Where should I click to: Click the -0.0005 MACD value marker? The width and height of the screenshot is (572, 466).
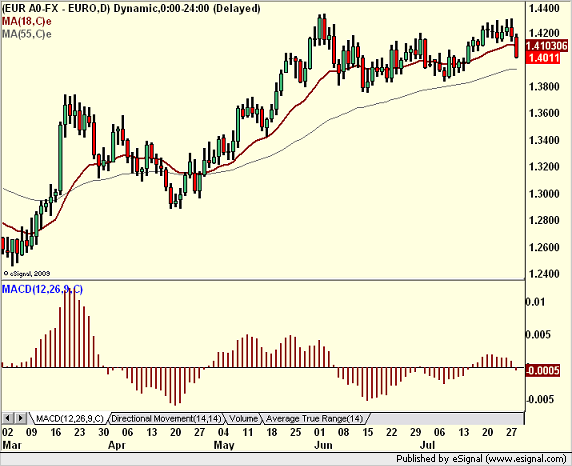(543, 370)
